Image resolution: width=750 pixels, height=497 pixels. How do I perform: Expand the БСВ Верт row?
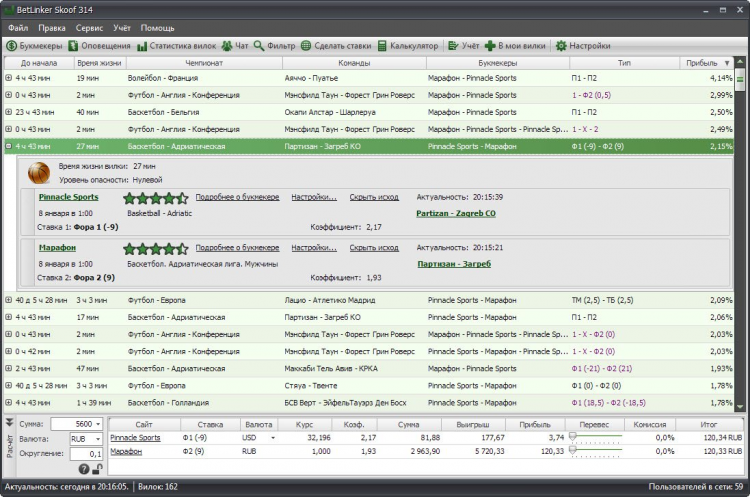click(x=8, y=402)
